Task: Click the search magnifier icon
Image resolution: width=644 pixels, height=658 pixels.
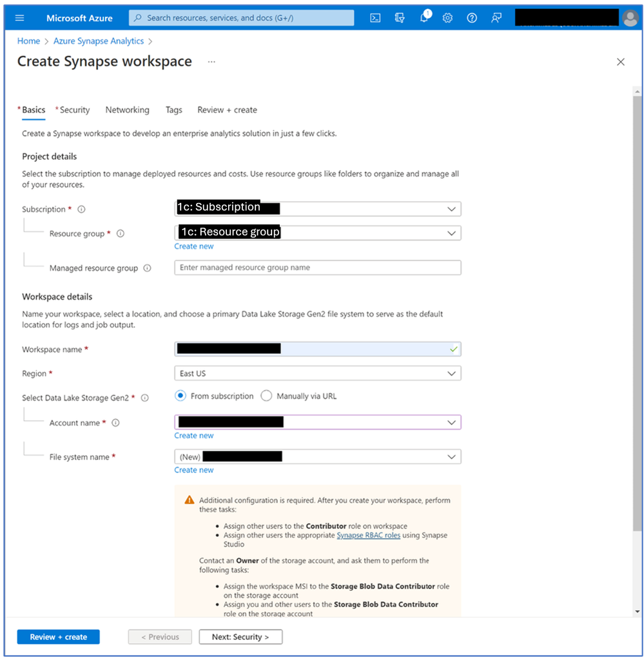Action: pyautogui.click(x=138, y=18)
